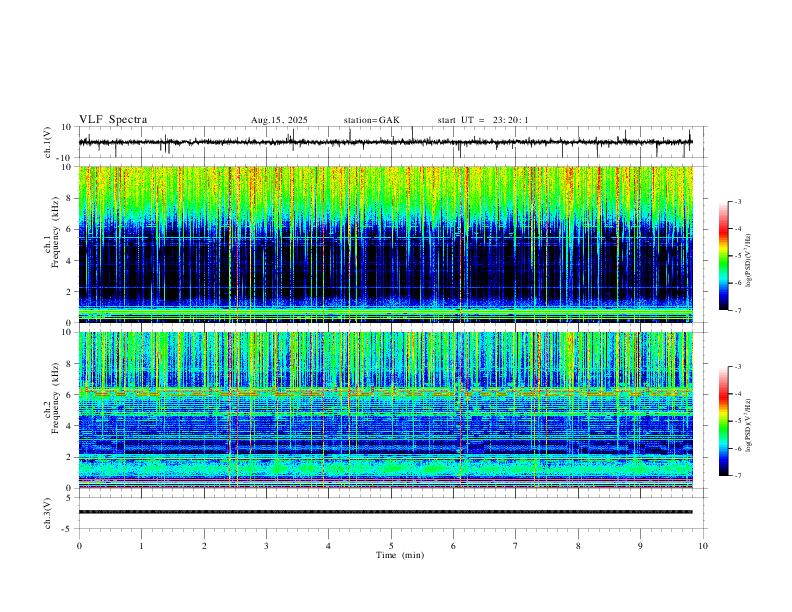Click the "8" tick on ch.1 frequency axis
The height and width of the screenshot is (612, 792).
70,198
